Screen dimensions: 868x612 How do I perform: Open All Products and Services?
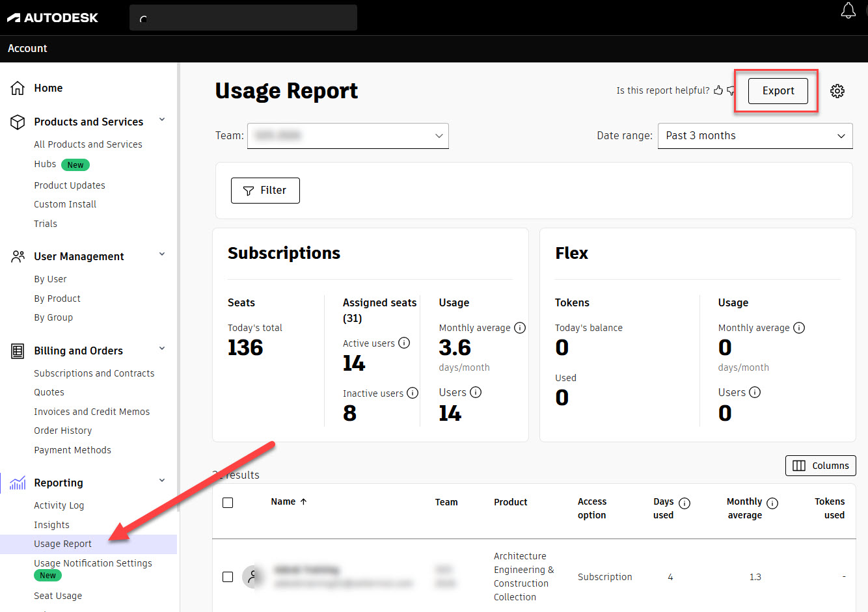click(88, 144)
